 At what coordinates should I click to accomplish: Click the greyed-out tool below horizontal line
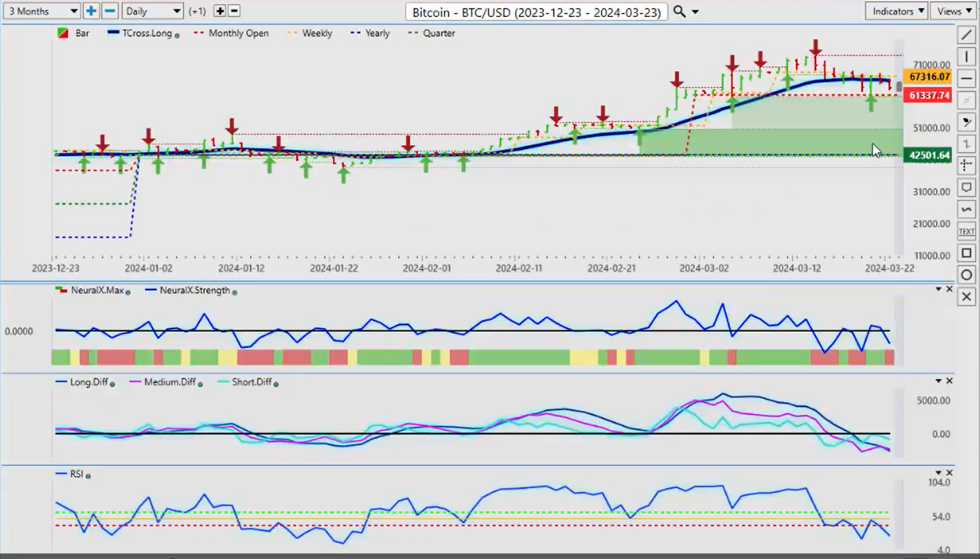[966, 100]
